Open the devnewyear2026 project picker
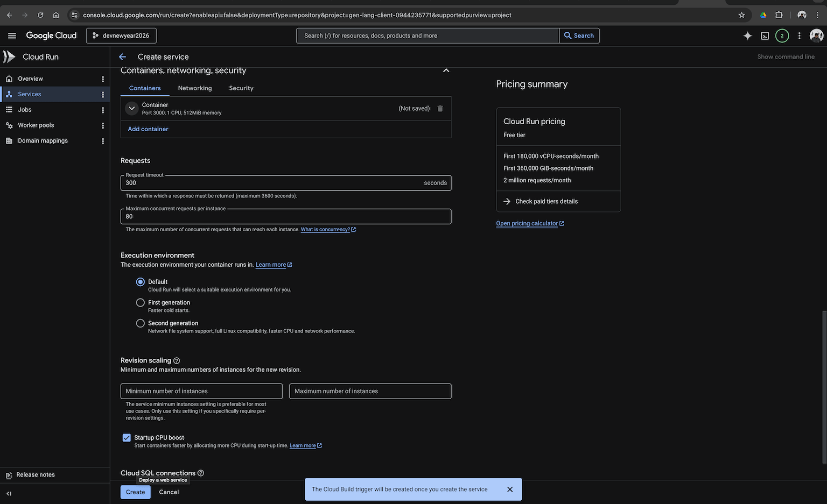The width and height of the screenshot is (827, 504). [121, 36]
